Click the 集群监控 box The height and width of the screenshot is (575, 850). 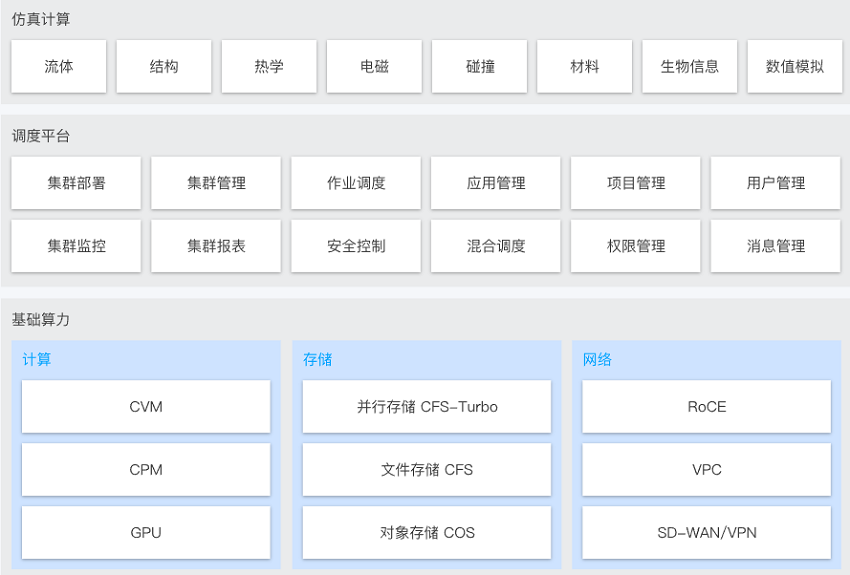76,246
